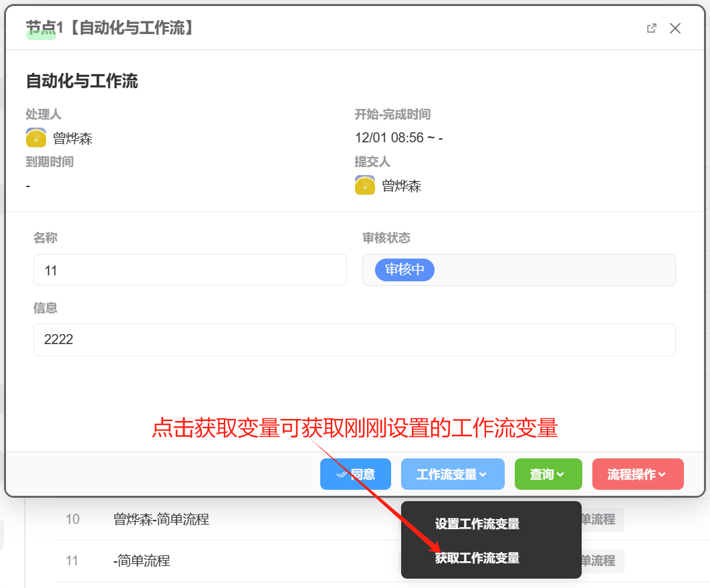Click the 处理人 name 曾烨森
Screen dimensions: 710x588
pos(73,139)
